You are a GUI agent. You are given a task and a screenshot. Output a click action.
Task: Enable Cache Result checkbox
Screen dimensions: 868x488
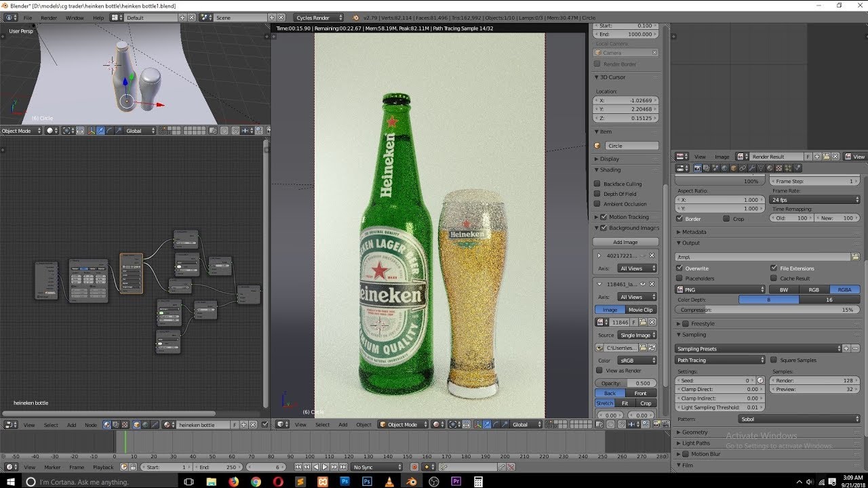click(x=774, y=279)
